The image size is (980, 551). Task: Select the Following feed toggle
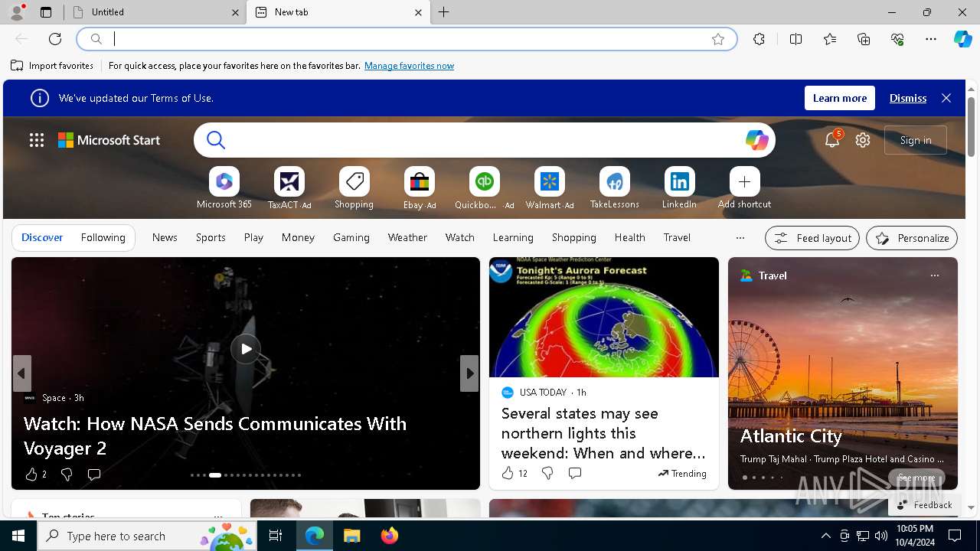pos(103,238)
